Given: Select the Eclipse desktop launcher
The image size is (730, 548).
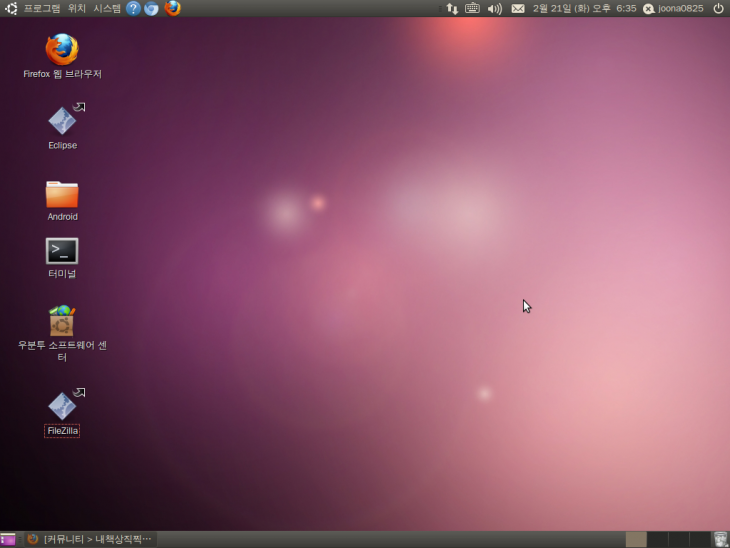Looking at the screenshot, I should 62,121.
